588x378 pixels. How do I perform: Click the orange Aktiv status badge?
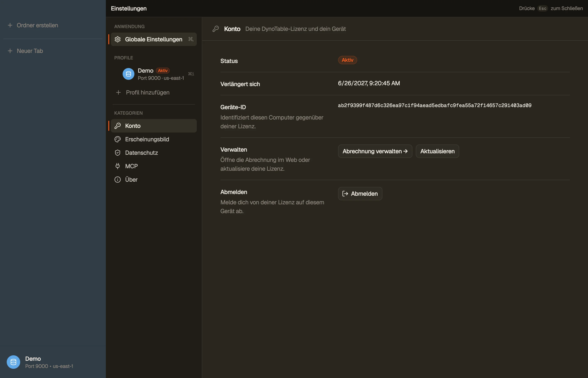(348, 60)
